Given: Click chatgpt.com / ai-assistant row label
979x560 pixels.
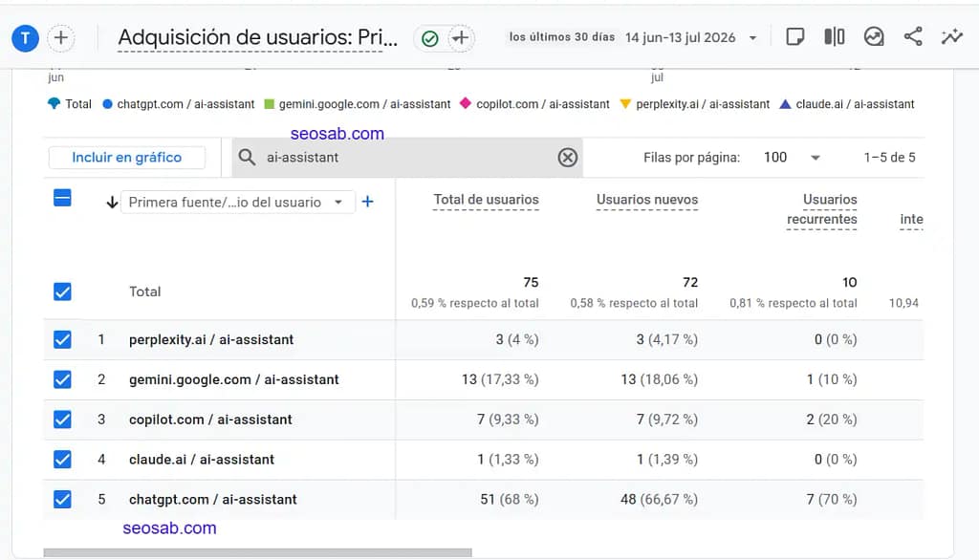Looking at the screenshot, I should (x=213, y=500).
